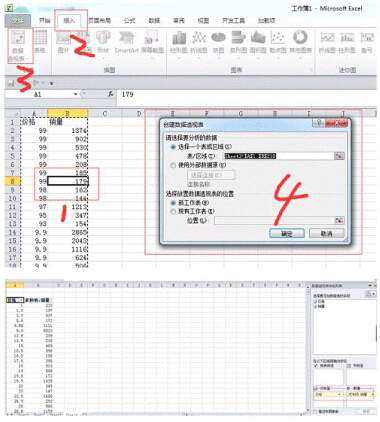Insert a Scatter chart (散点图)
This screenshot has width=380, height=422.
click(x=278, y=42)
